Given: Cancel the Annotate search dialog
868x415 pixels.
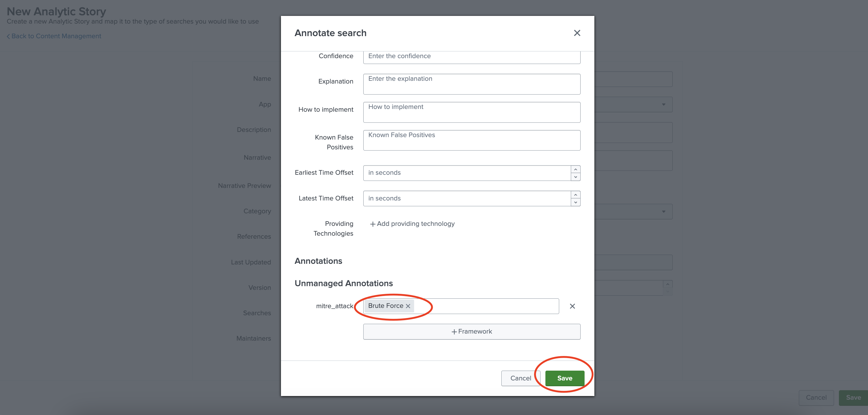Looking at the screenshot, I should coord(520,378).
